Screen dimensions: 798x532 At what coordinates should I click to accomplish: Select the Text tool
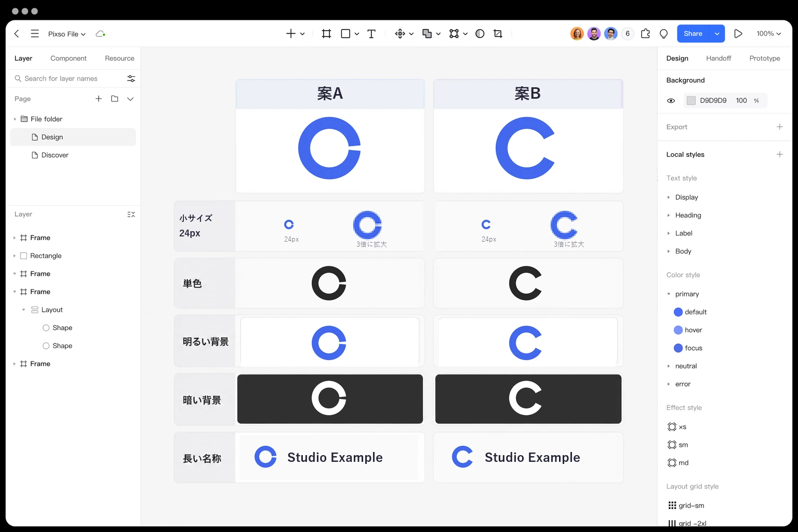click(371, 34)
